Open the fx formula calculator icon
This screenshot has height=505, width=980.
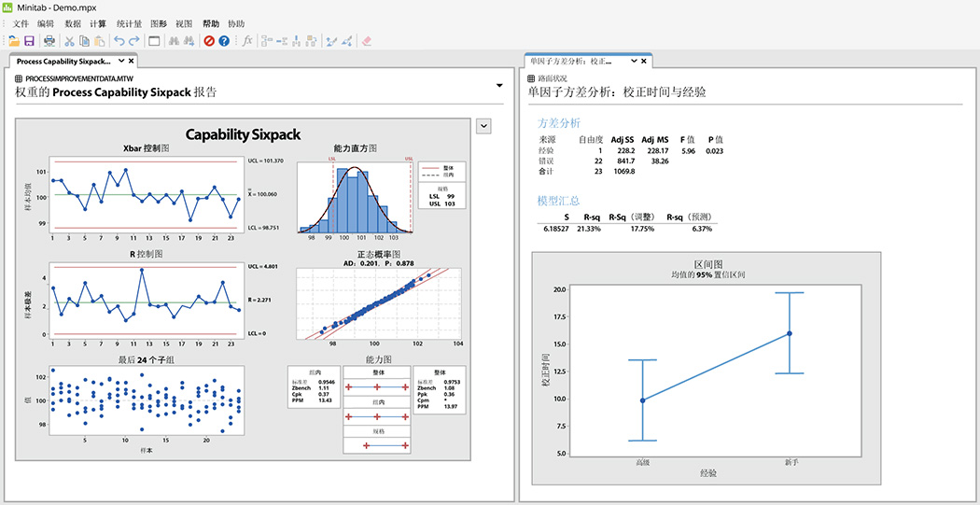(x=247, y=41)
